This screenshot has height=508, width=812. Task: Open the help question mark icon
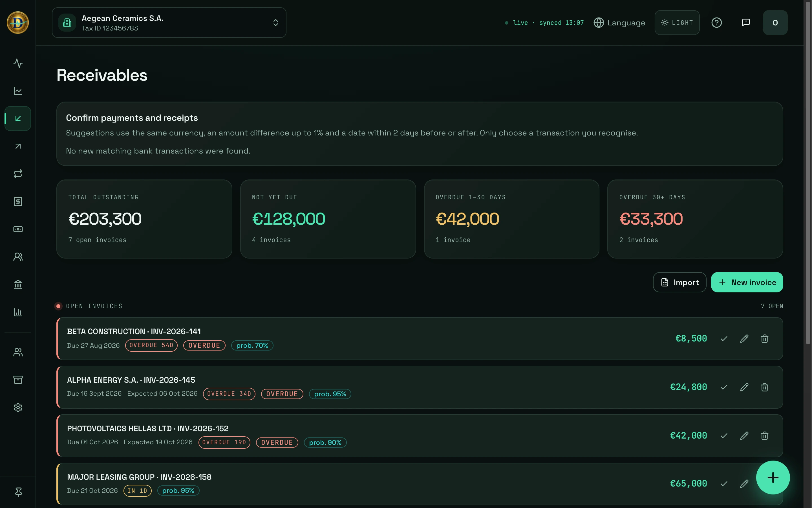coord(716,23)
